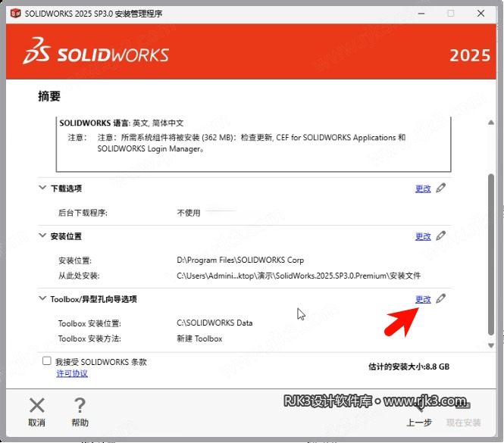
Task: Go back with the 上一步 button
Action: (419, 414)
